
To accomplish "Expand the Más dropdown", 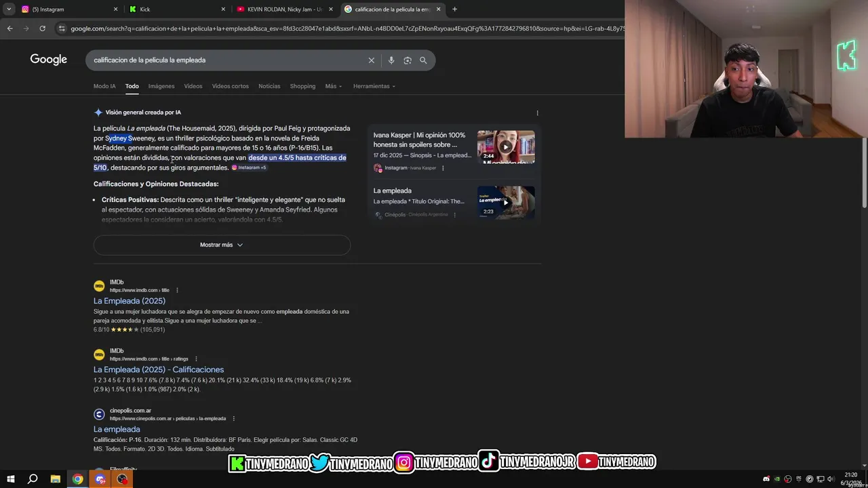I will point(333,86).
